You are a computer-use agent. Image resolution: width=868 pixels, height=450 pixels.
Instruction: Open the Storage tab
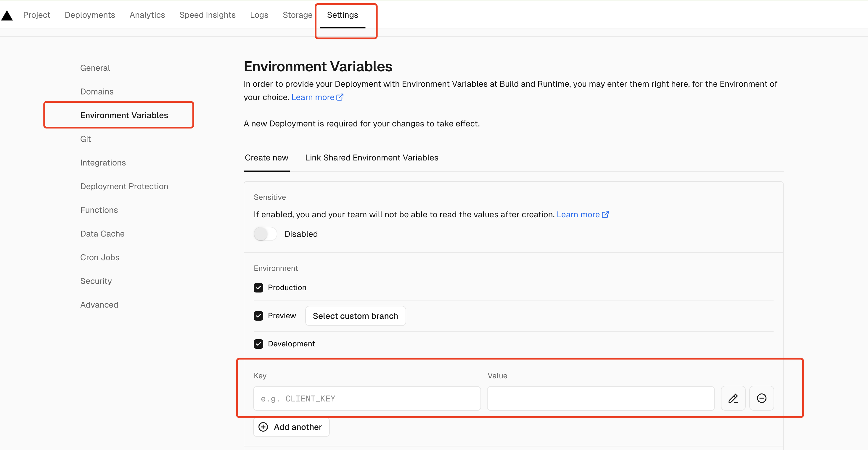pyautogui.click(x=298, y=15)
